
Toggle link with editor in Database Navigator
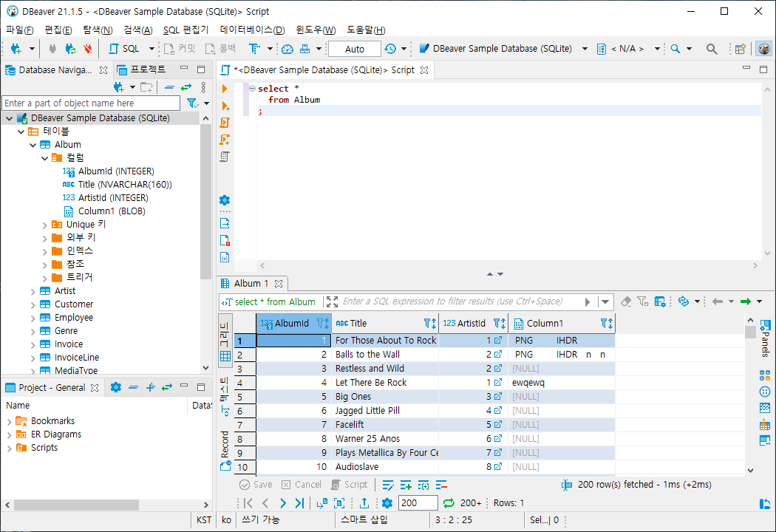(186, 88)
